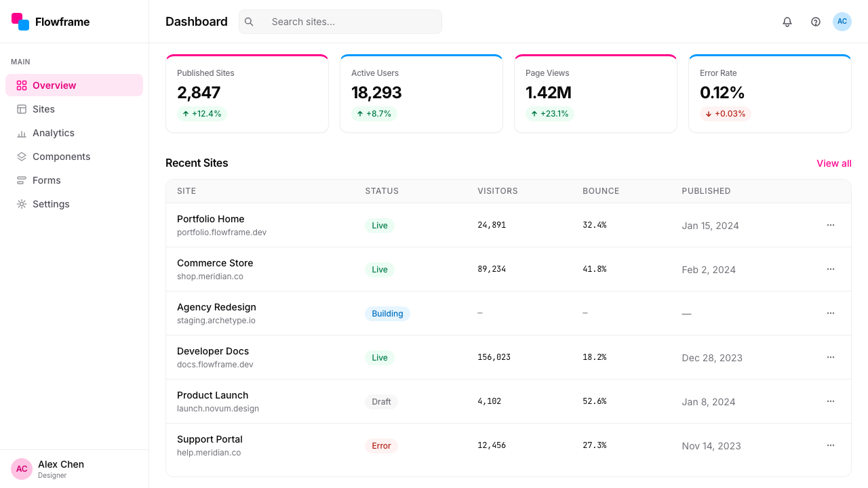Screen dimensions: 868x488
Task: Click the Overview grid icon in sidebar
Action: tap(22, 85)
